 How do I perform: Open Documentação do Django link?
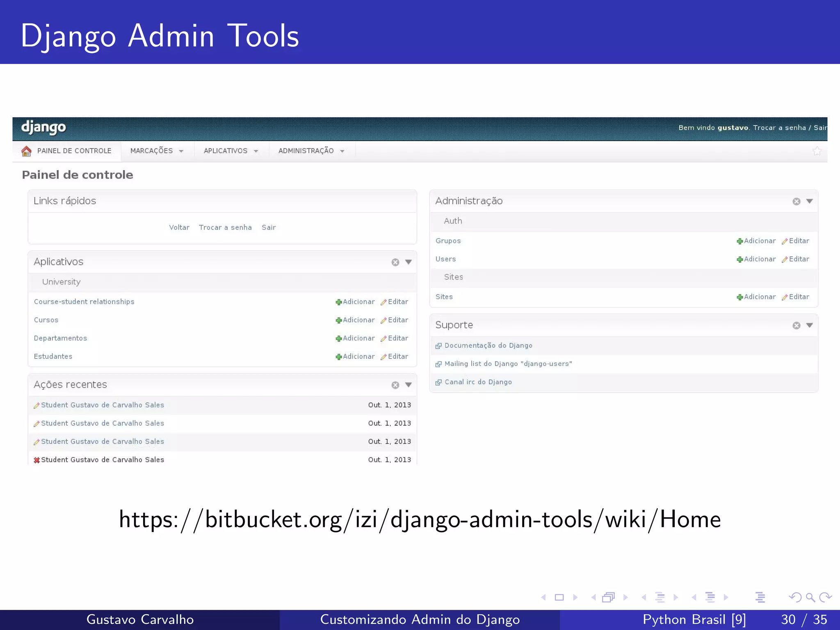pos(488,345)
